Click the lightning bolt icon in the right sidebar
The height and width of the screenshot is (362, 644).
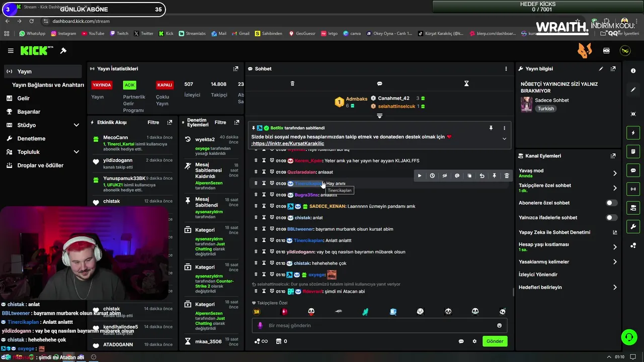tap(633, 133)
